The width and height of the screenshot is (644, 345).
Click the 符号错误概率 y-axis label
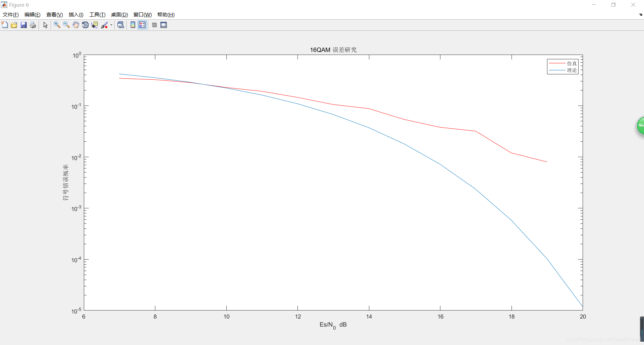(65, 183)
